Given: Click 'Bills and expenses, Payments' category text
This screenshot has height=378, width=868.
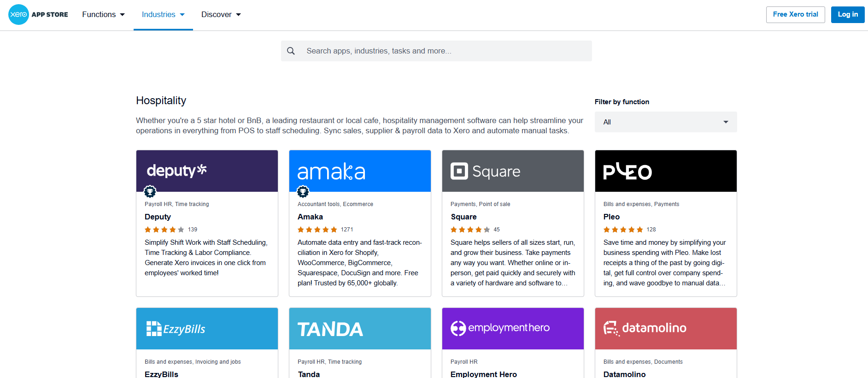Looking at the screenshot, I should [x=641, y=204].
